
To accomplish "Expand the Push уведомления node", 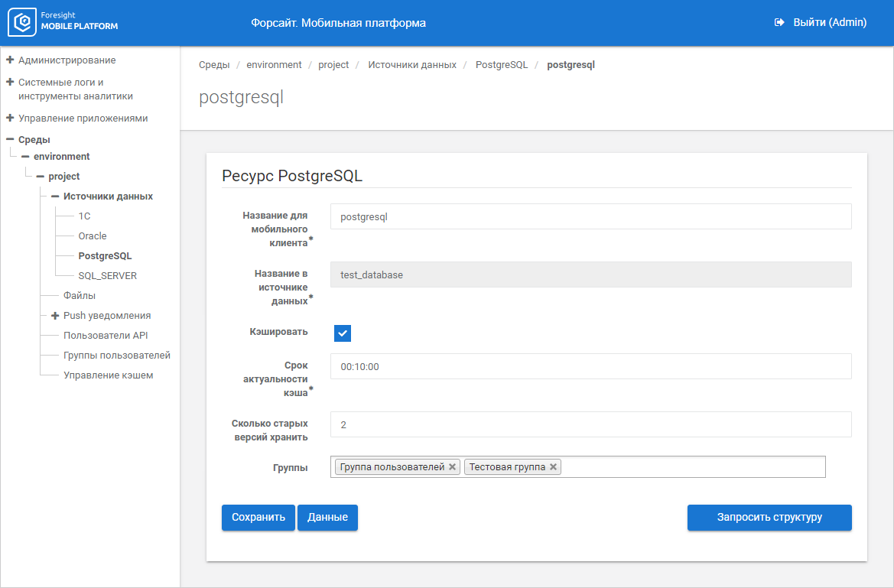I will 55,316.
